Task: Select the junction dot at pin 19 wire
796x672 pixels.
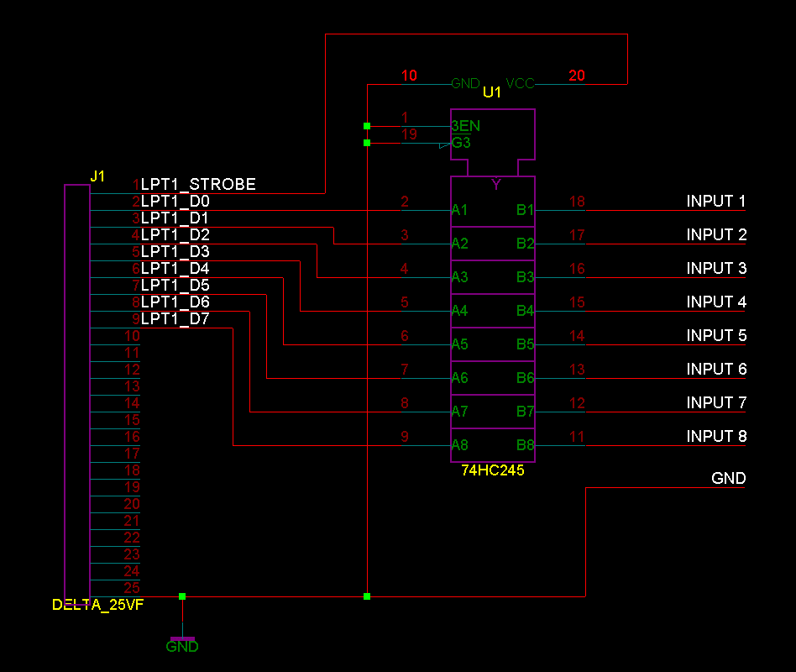Action: click(x=367, y=143)
